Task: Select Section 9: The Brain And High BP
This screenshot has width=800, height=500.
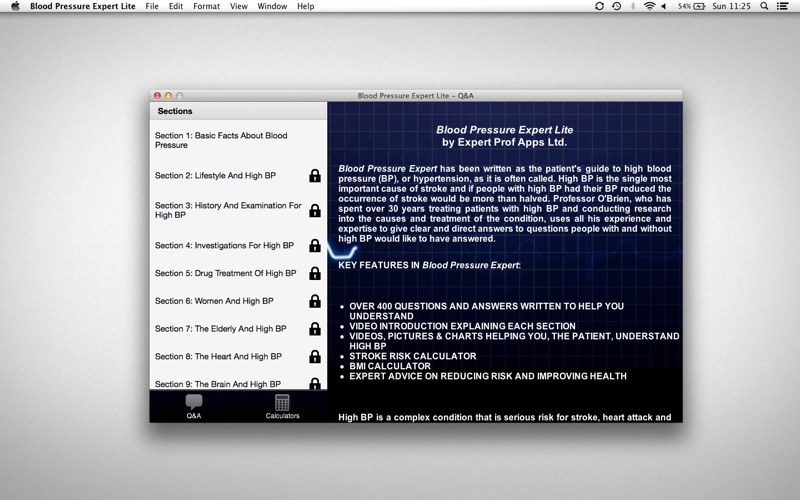Action: point(238,381)
